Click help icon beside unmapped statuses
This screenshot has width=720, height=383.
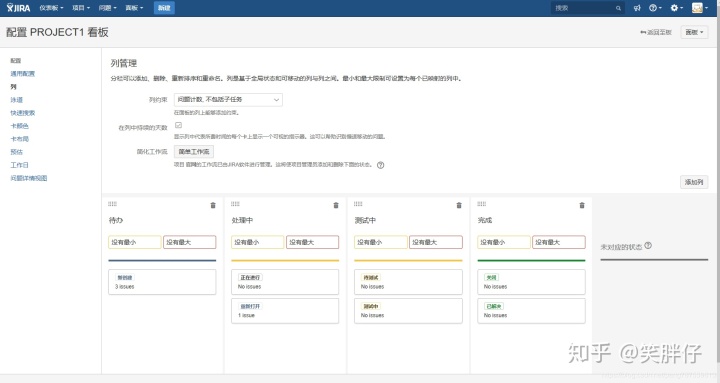click(648, 246)
